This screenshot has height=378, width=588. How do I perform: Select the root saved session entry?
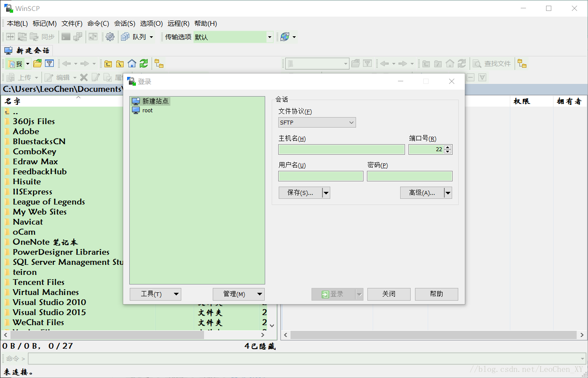pyautogui.click(x=147, y=110)
